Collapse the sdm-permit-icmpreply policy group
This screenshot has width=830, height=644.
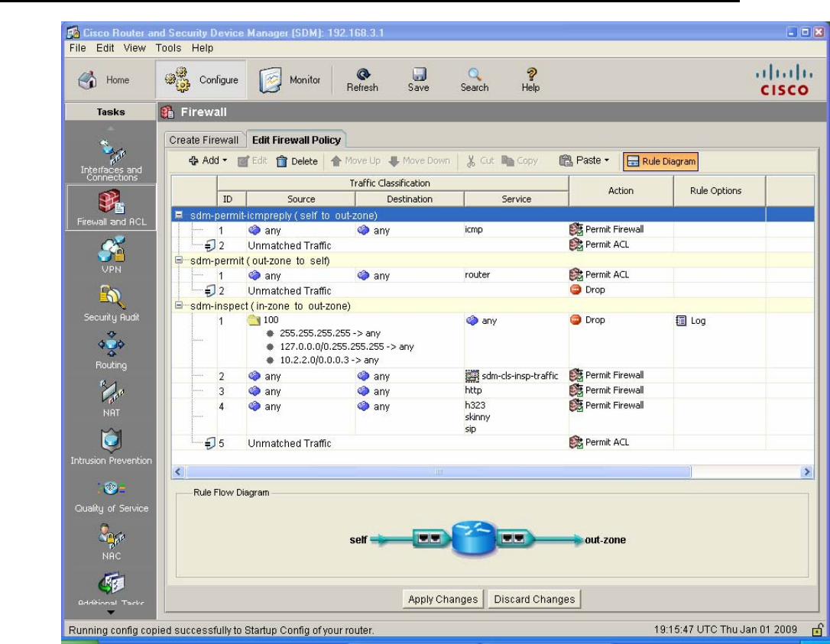click(179, 215)
